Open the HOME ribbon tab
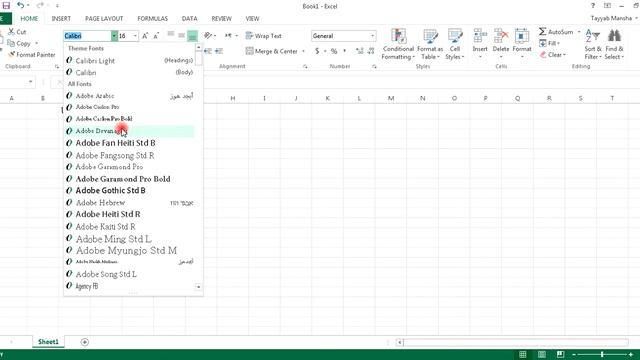 point(29,18)
